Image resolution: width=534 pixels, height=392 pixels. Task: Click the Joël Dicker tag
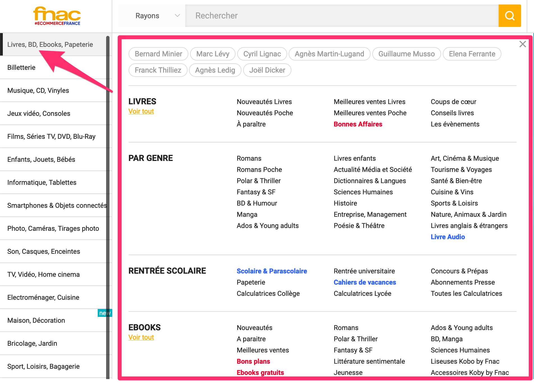(x=267, y=70)
